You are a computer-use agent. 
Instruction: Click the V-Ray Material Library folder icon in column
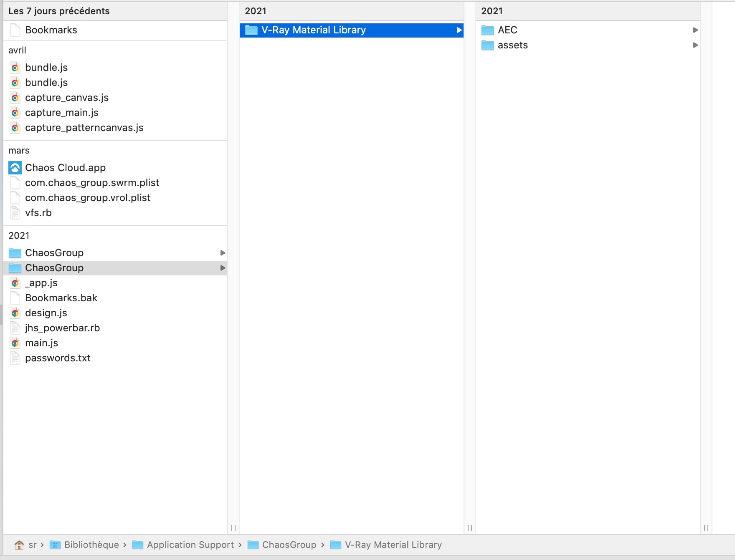click(251, 30)
